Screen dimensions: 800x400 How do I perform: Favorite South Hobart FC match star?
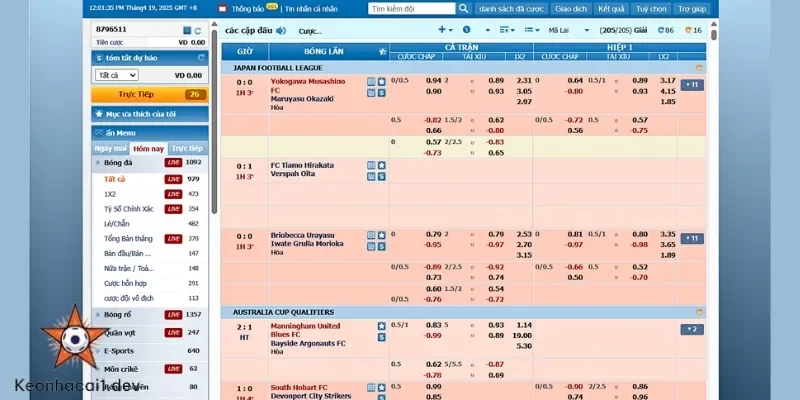382,388
